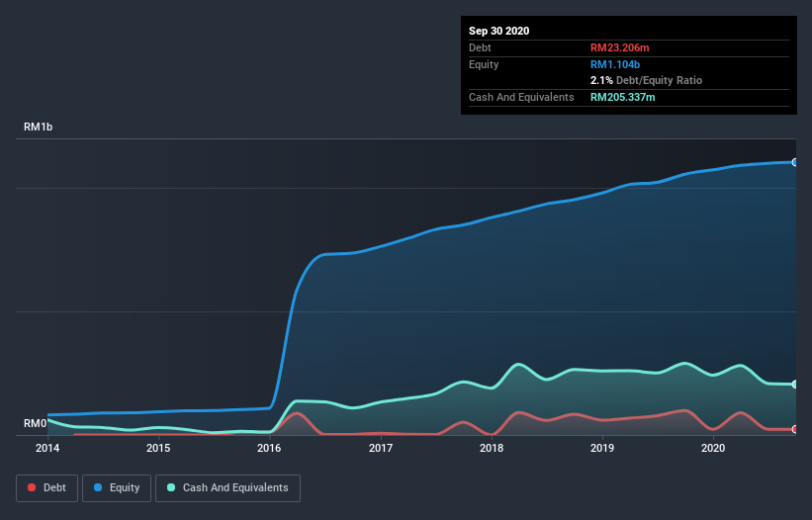Screen dimensions: 812x520
Task: Click the RM23.206m debt value
Action: tap(620, 47)
